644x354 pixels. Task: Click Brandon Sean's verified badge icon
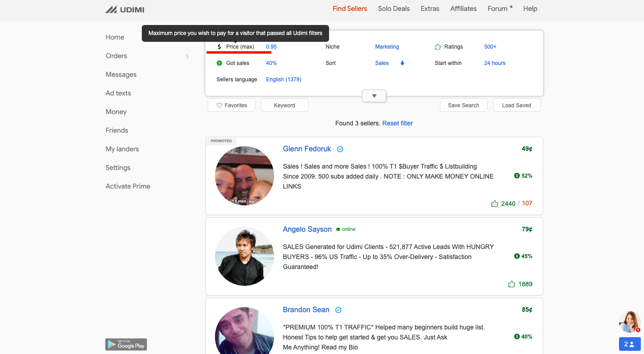pyautogui.click(x=338, y=310)
